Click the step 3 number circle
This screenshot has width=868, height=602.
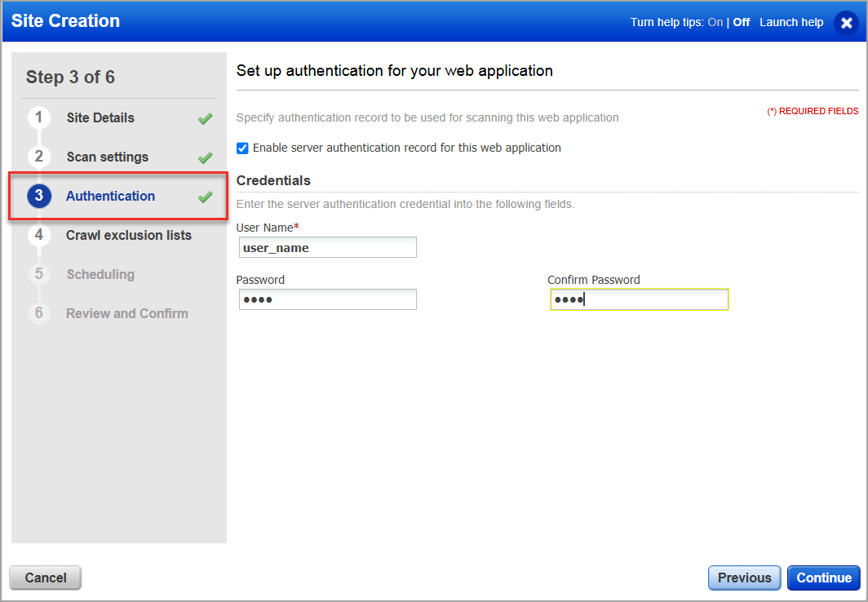click(x=38, y=196)
